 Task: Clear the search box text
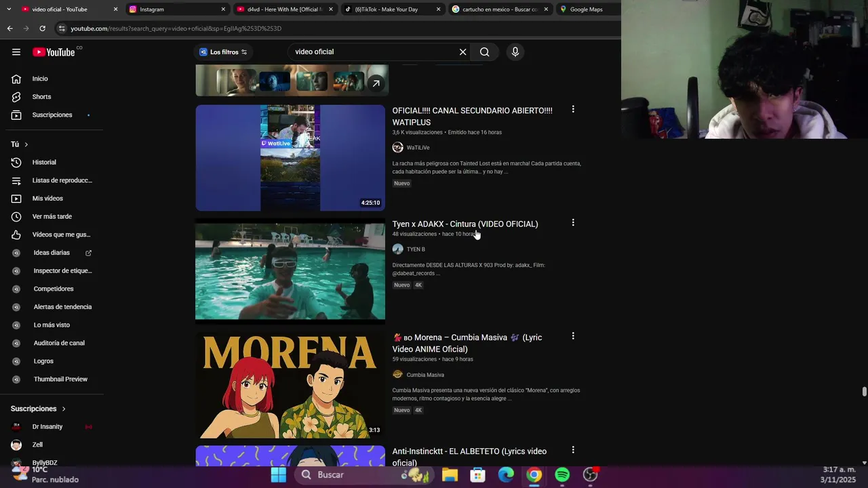coord(463,52)
